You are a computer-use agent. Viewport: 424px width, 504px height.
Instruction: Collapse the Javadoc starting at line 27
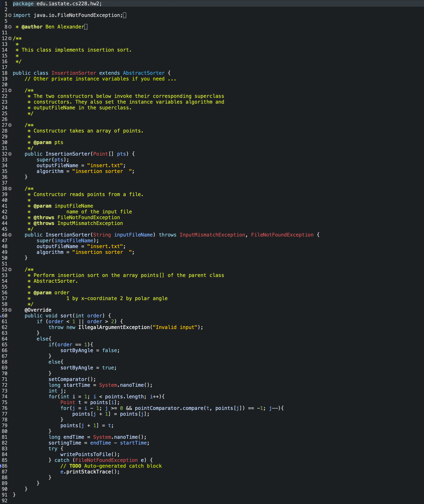pyautogui.click(x=10, y=125)
